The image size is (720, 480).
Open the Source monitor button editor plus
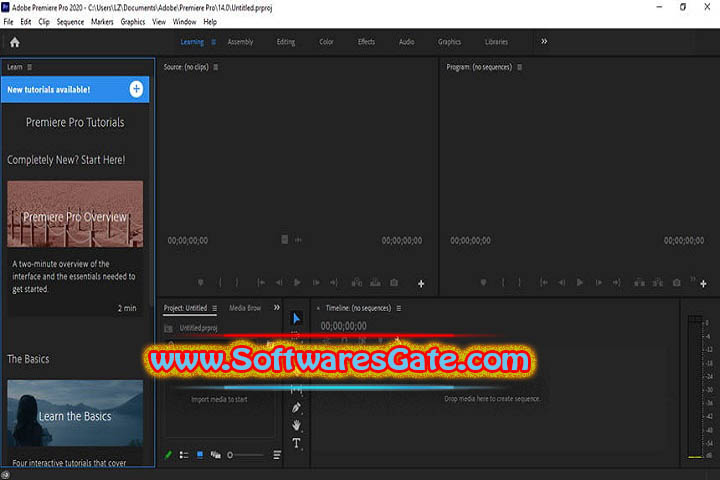pyautogui.click(x=421, y=284)
